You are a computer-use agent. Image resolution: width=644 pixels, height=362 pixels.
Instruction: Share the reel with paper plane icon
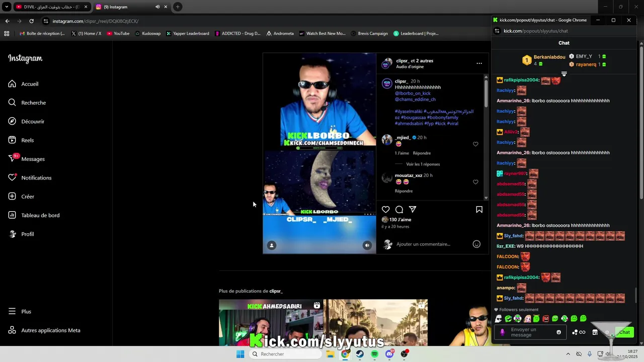413,210
